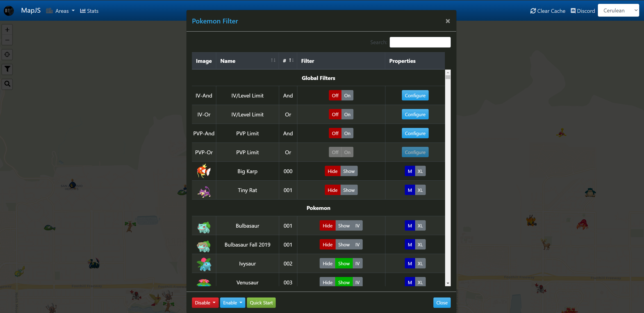644x313 pixels.
Task: Click the map zoom in plus button
Action: coord(7,30)
